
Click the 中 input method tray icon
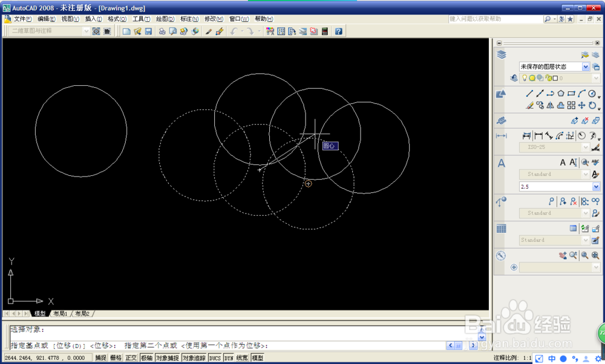click(x=552, y=359)
